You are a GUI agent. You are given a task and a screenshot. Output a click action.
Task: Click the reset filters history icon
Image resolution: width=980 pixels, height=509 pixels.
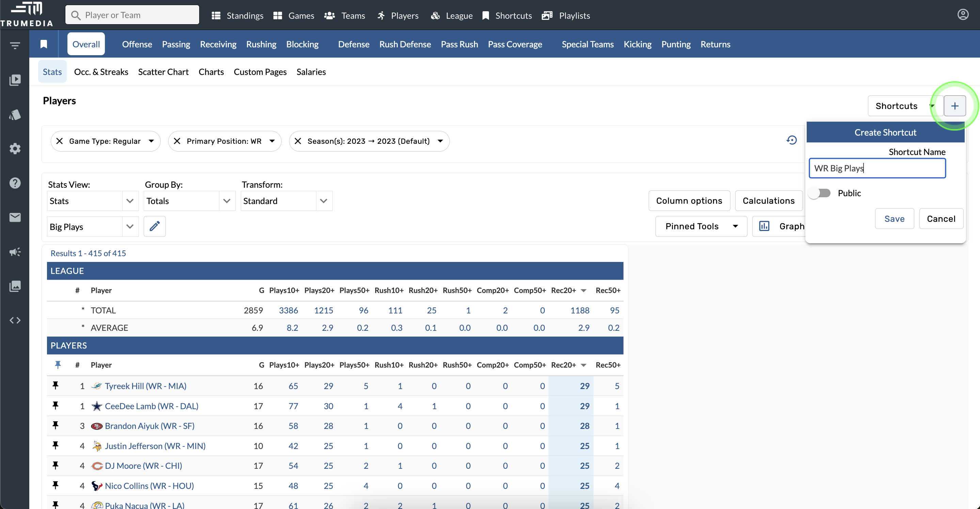[x=791, y=140]
